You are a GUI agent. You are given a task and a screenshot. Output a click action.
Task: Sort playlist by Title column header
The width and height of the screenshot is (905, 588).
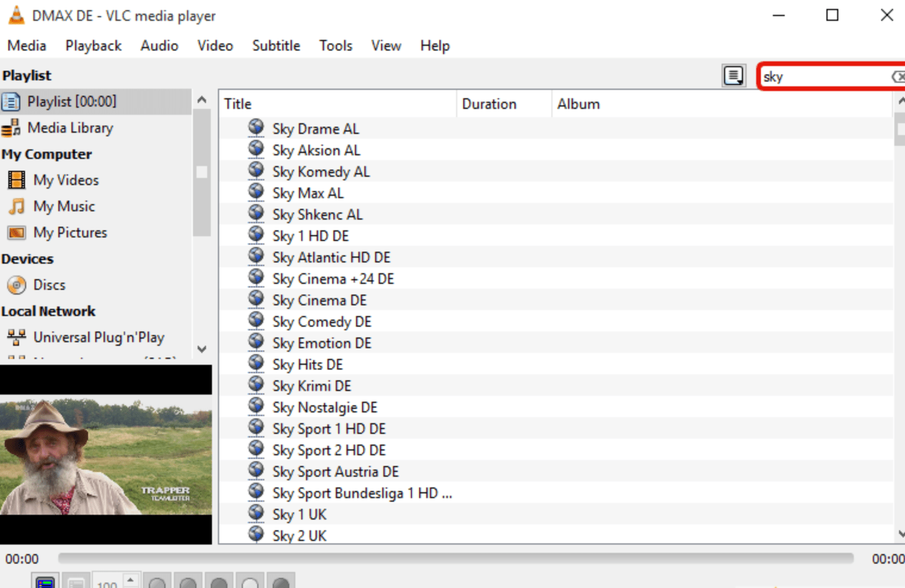click(x=338, y=104)
